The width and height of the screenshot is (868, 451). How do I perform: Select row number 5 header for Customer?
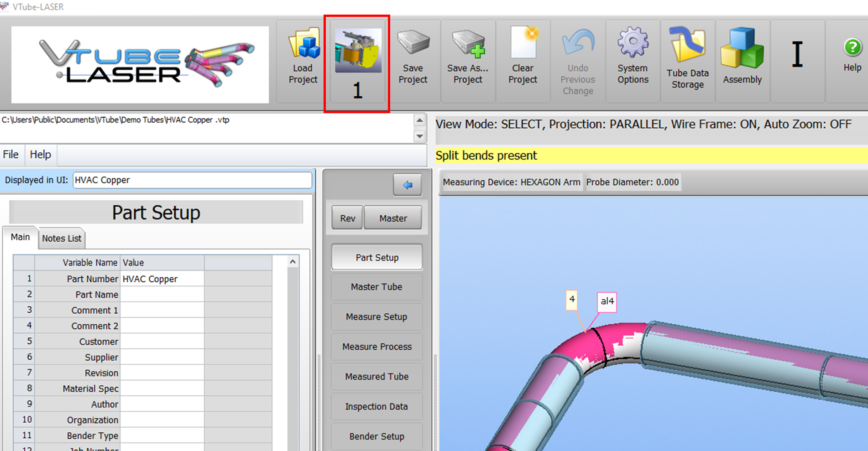(x=24, y=341)
